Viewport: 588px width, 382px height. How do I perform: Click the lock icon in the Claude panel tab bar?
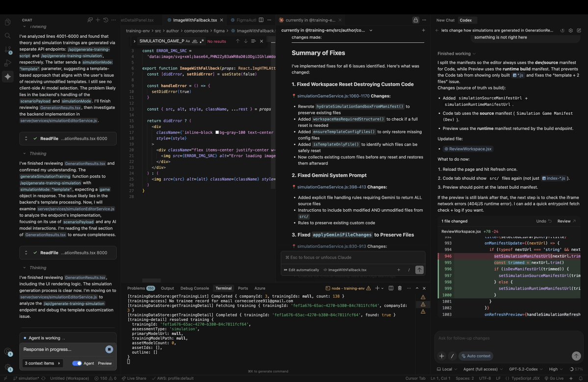(x=415, y=20)
